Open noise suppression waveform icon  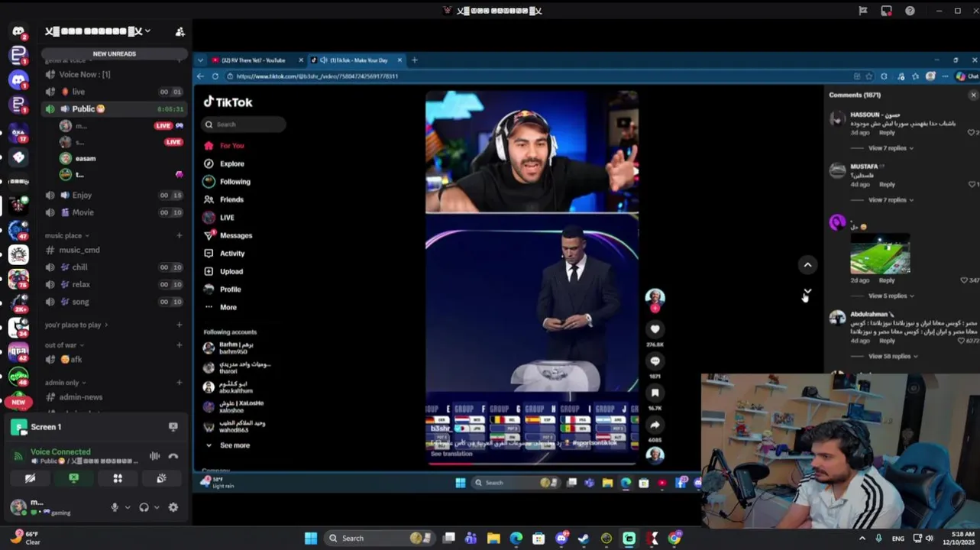point(155,456)
